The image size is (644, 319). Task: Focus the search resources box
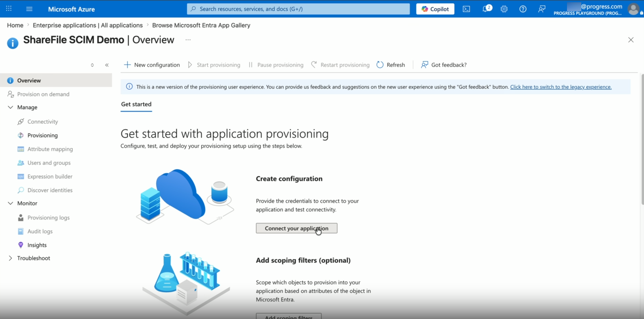pyautogui.click(x=298, y=9)
